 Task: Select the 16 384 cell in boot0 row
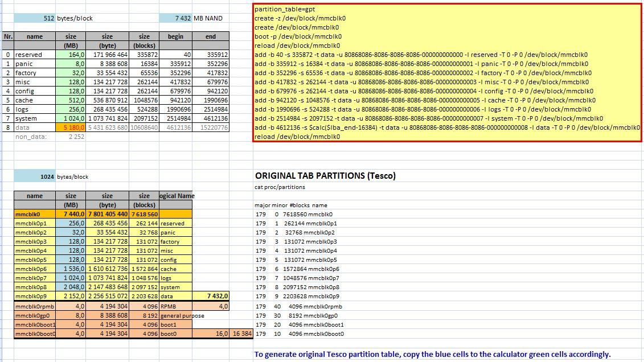click(241, 334)
